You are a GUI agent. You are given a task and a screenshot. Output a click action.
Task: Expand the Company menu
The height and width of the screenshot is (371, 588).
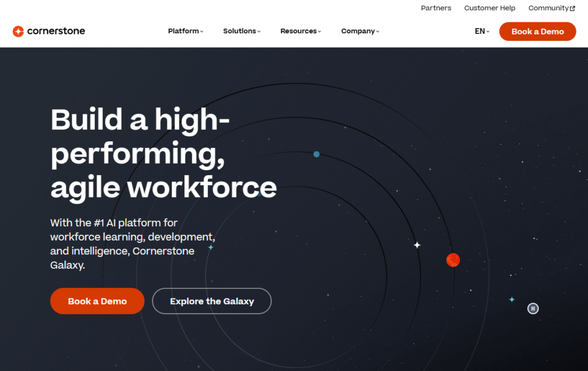point(361,31)
